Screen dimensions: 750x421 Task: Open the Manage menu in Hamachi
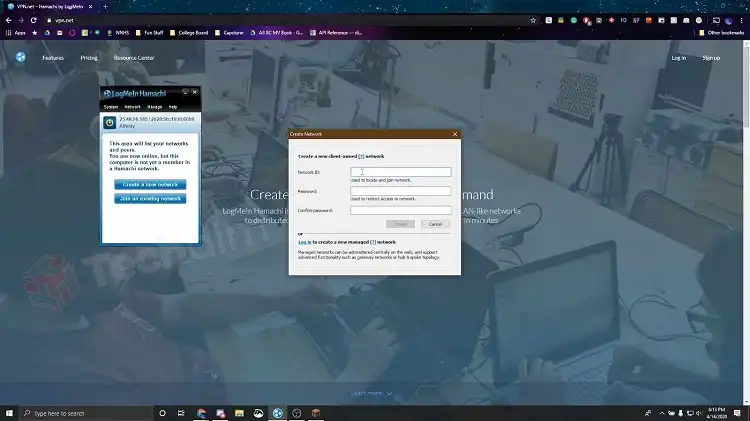(x=154, y=107)
